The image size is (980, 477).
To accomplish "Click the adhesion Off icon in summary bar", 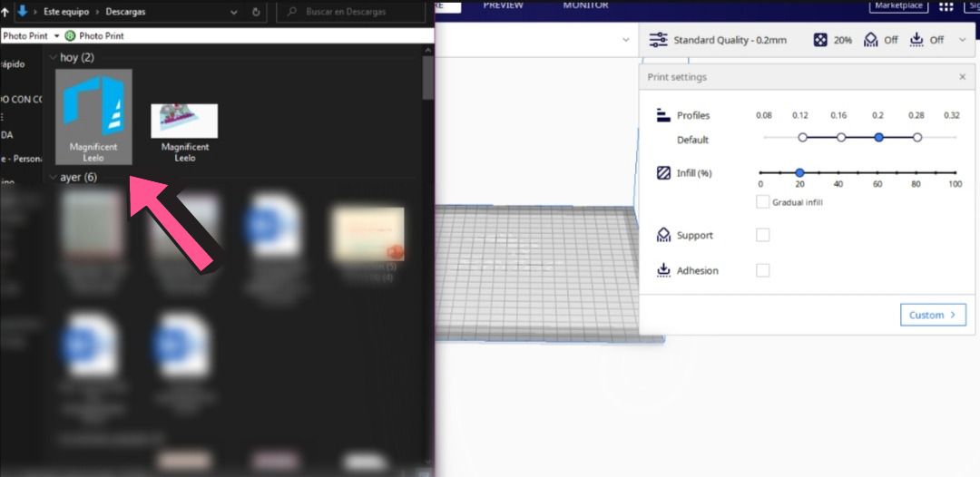I will coord(916,40).
